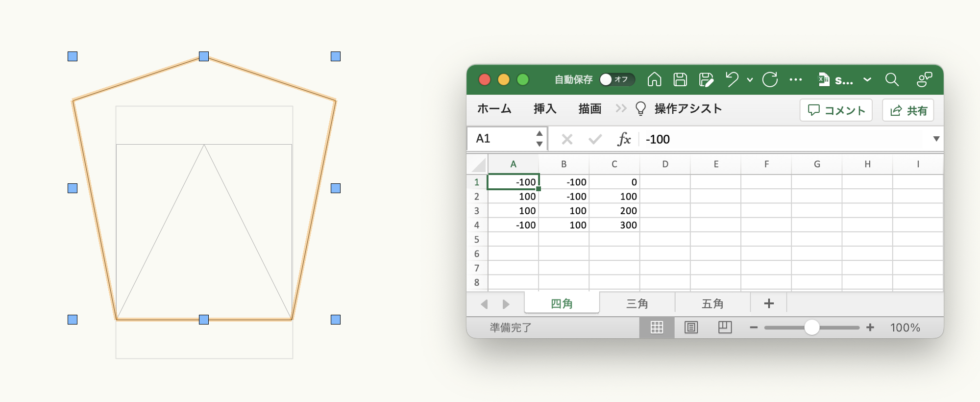This screenshot has height=402, width=980.
Task: Add a new sheet with plus button
Action: [769, 303]
